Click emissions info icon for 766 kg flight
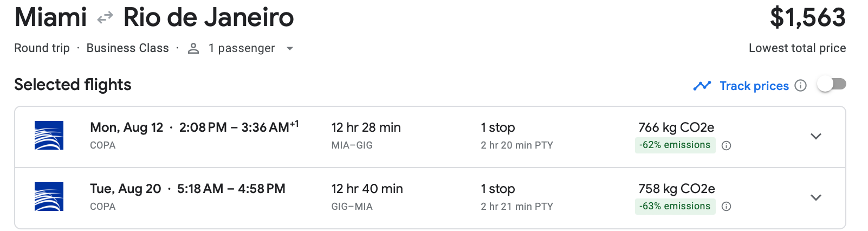 [727, 145]
